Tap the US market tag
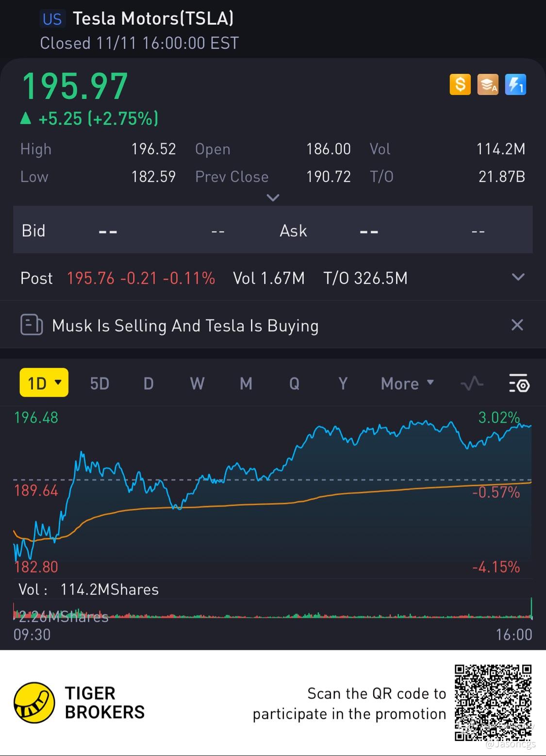 pos(52,19)
